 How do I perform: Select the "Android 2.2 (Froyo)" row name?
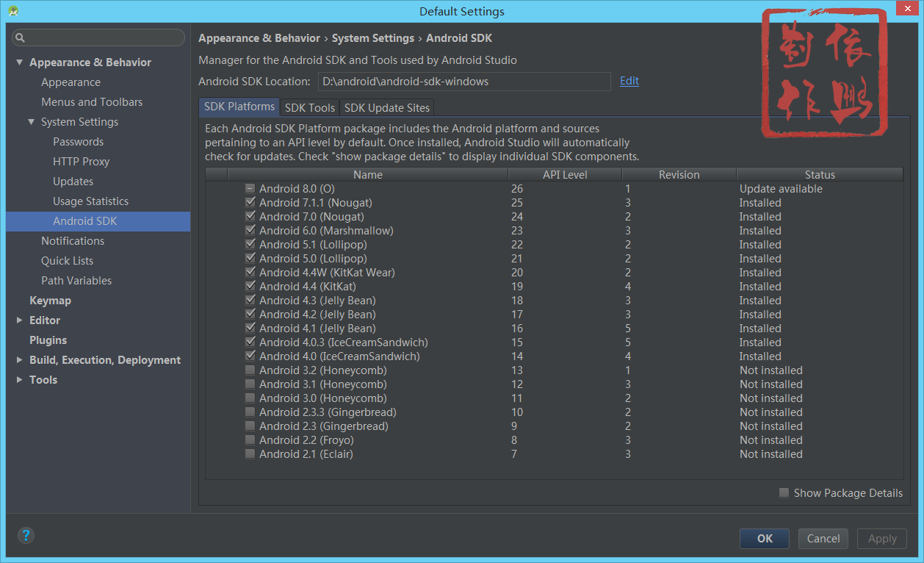click(x=306, y=440)
